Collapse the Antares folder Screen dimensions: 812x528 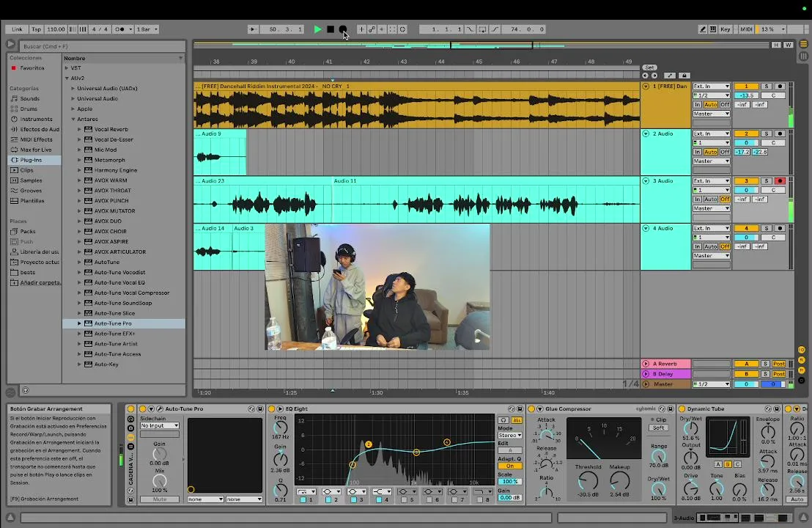[73, 120]
